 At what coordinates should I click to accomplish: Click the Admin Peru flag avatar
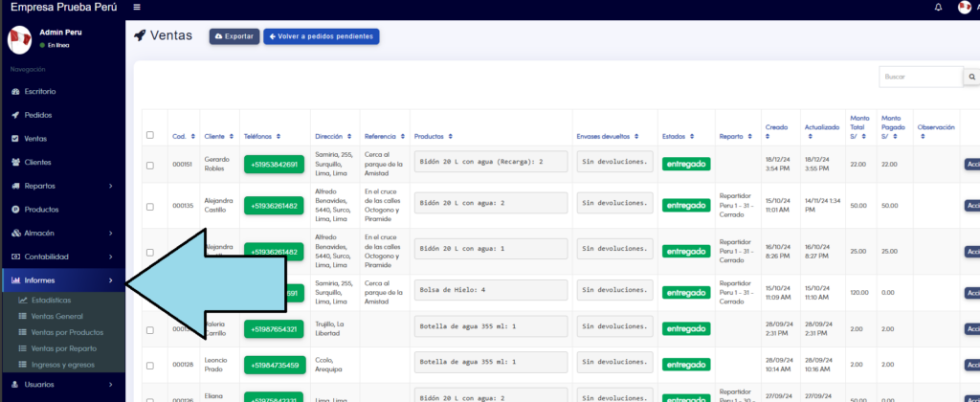coord(19,39)
